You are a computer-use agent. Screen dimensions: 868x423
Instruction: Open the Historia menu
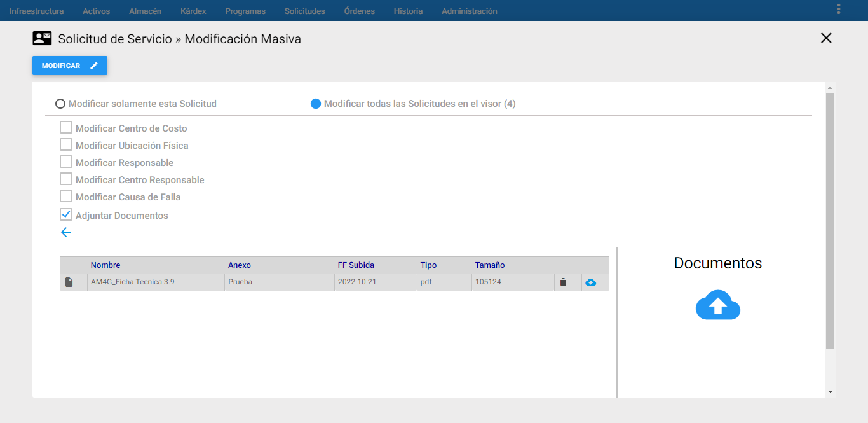[408, 11]
